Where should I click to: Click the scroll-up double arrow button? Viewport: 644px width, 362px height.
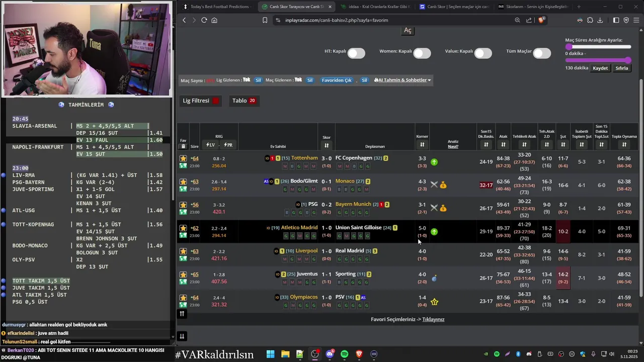182,314
